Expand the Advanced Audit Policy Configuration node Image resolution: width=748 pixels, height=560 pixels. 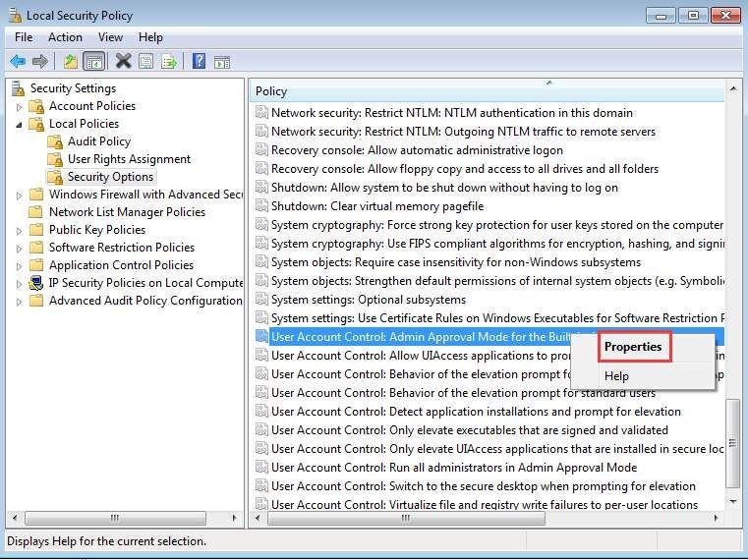[x=19, y=302]
